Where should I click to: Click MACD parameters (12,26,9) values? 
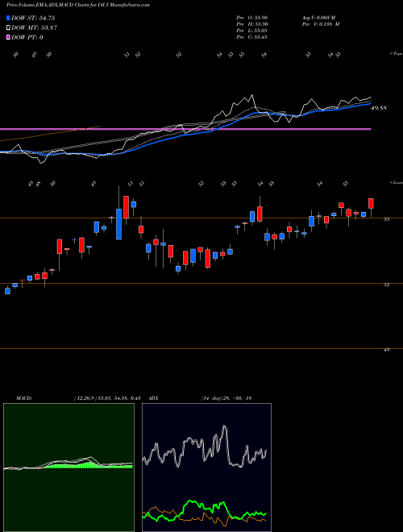pyautogui.click(x=107, y=398)
